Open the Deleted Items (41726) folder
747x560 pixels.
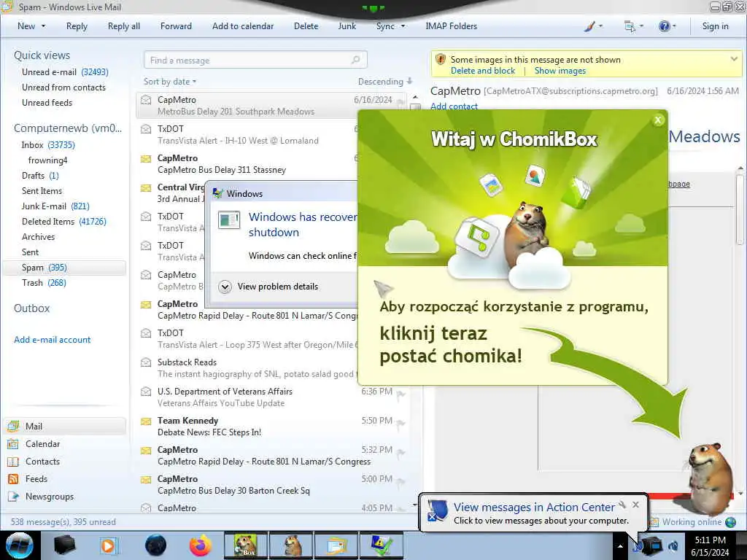[x=64, y=222]
